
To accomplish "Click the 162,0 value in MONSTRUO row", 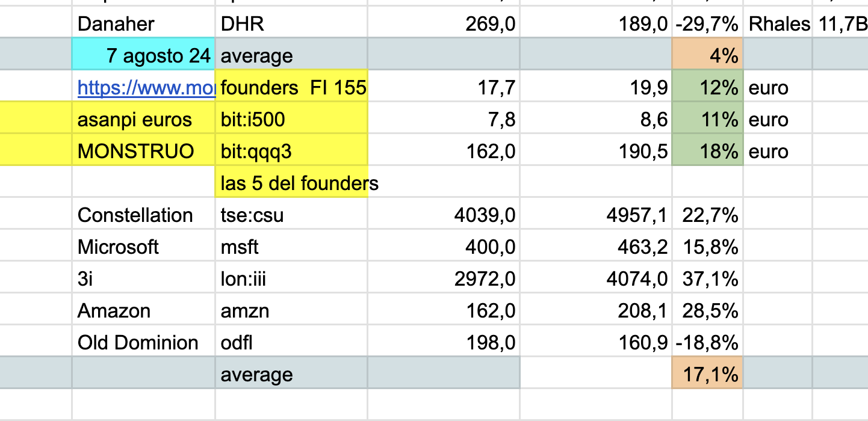I will coord(444,151).
